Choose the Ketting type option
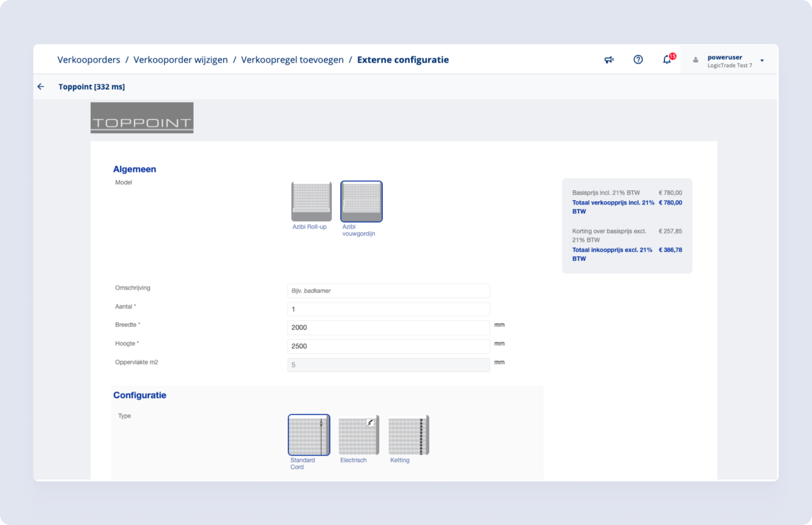Image resolution: width=812 pixels, height=525 pixels. [x=408, y=435]
